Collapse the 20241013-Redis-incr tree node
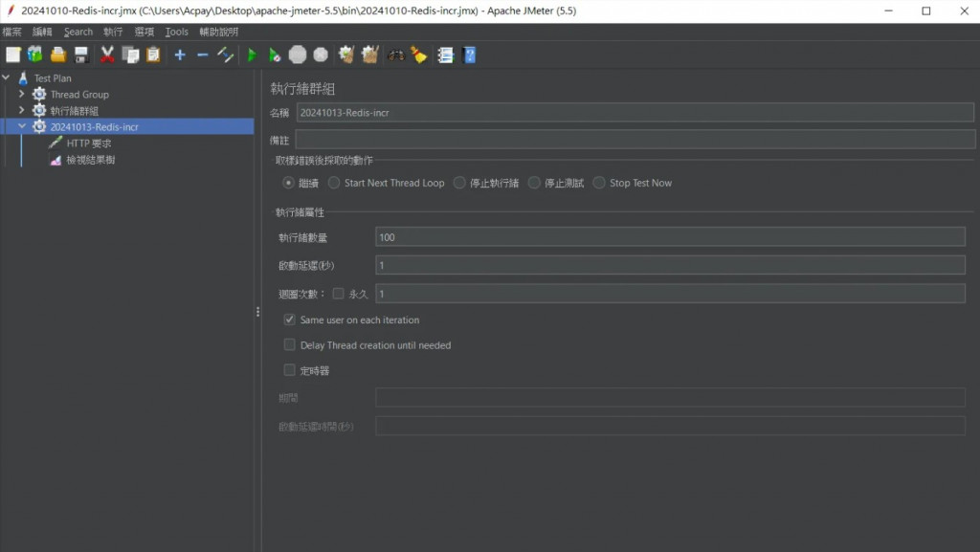The image size is (980, 552). [22, 126]
